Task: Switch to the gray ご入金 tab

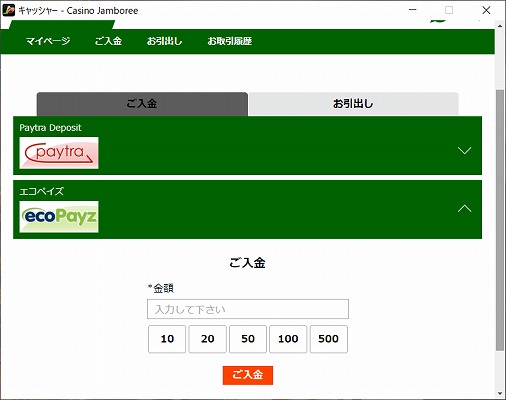Action: pos(142,104)
